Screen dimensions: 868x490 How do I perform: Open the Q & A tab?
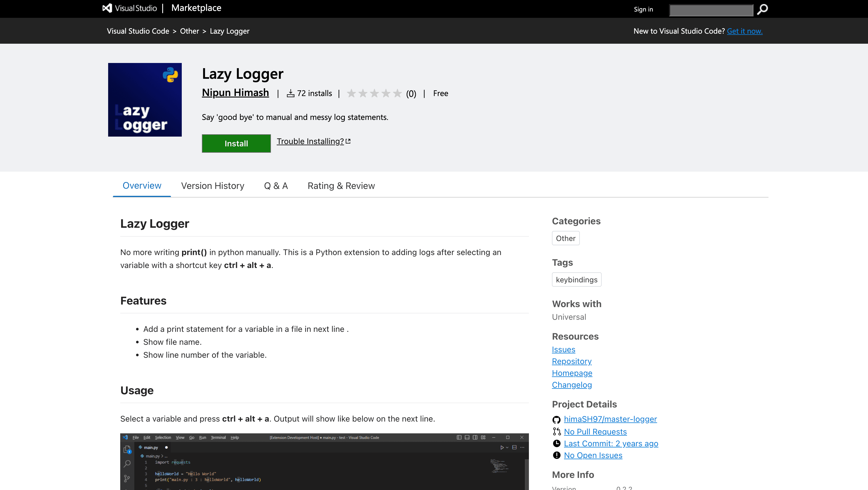tap(276, 185)
